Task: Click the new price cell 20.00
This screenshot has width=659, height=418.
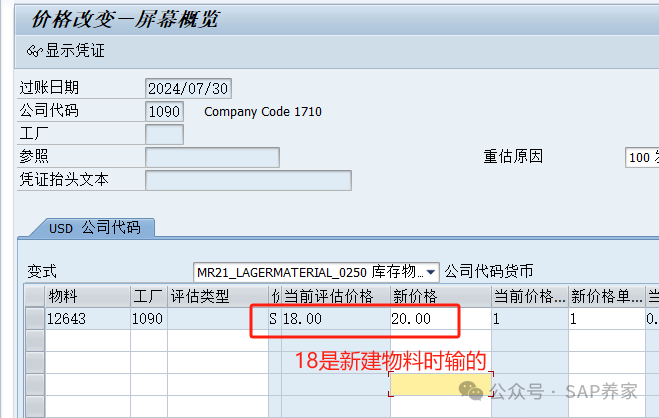Action: pyautogui.click(x=440, y=319)
